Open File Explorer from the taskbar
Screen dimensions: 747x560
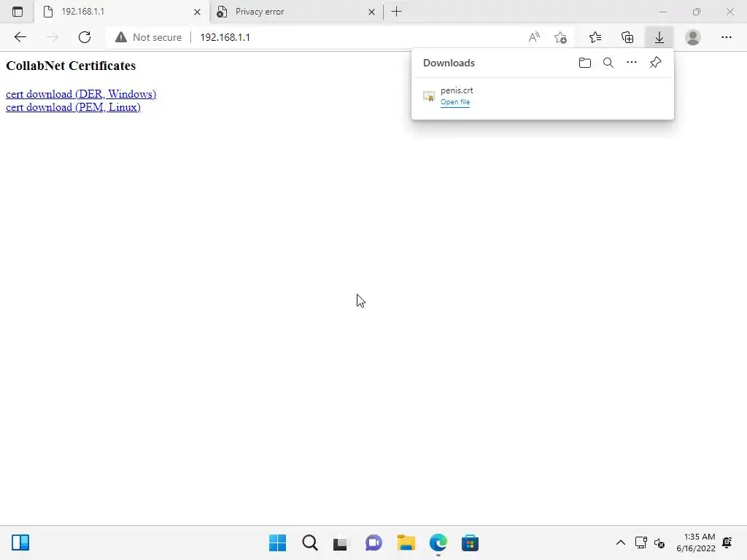click(406, 542)
